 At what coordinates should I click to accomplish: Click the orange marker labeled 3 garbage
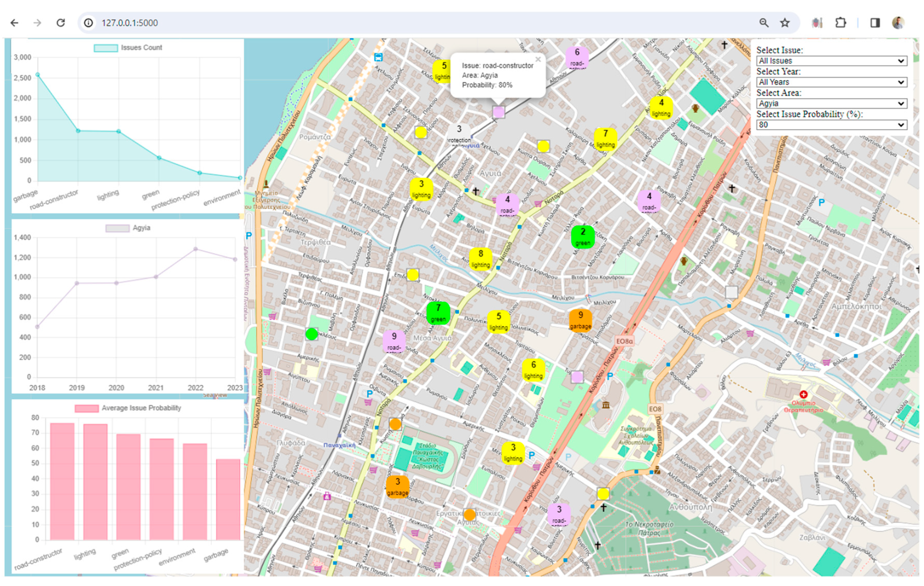pyautogui.click(x=398, y=486)
